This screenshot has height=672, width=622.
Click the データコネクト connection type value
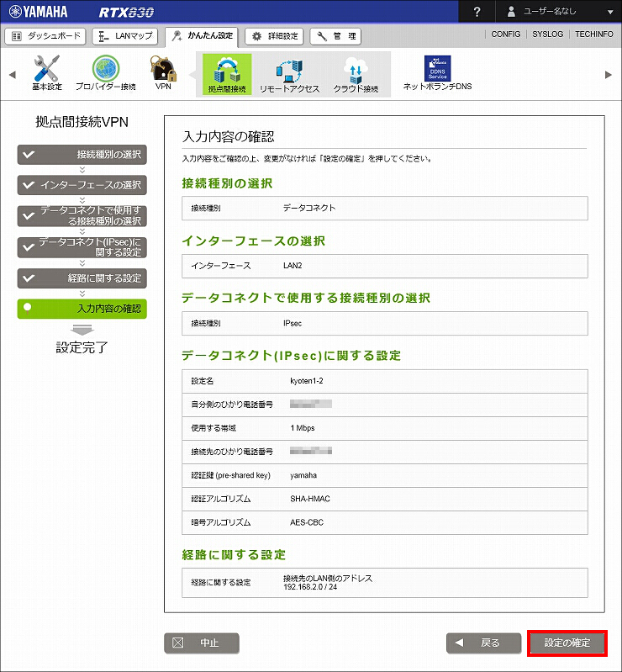click(x=309, y=209)
